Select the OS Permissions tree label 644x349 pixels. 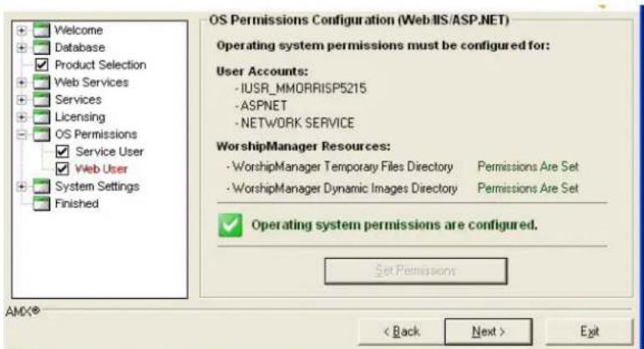coord(96,134)
